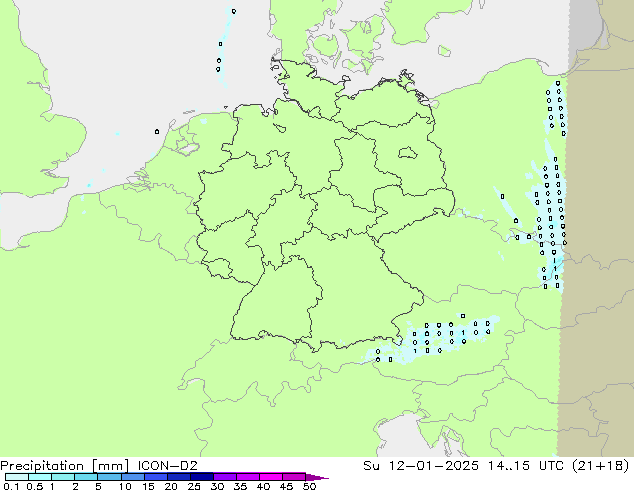Click the 1–2 mm legend color box
Viewport: 634px width, 490px height.
point(63,477)
